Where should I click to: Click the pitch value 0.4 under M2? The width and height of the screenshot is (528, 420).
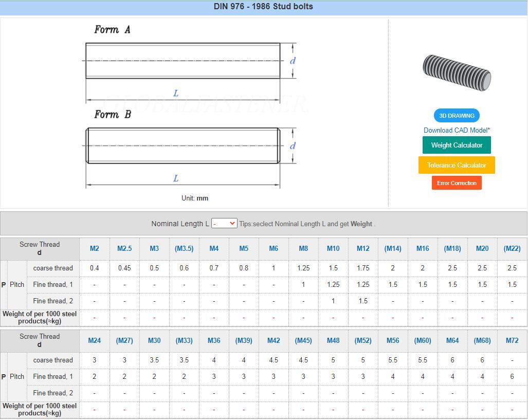point(95,268)
